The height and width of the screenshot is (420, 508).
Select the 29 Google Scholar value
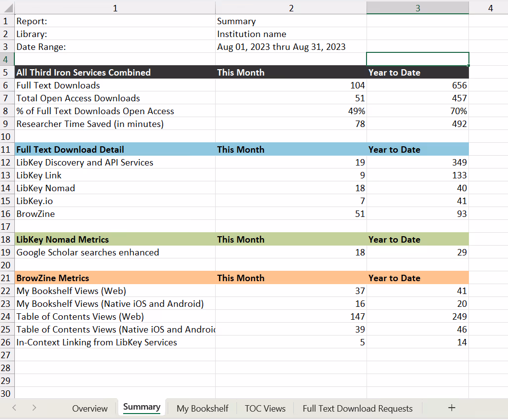pos(417,252)
